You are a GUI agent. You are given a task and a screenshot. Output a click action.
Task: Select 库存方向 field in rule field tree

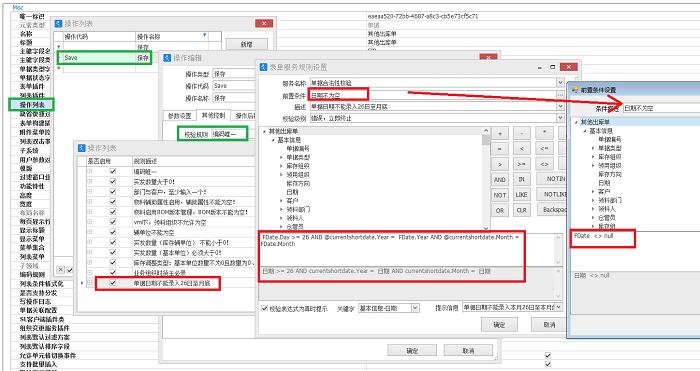[298, 183]
